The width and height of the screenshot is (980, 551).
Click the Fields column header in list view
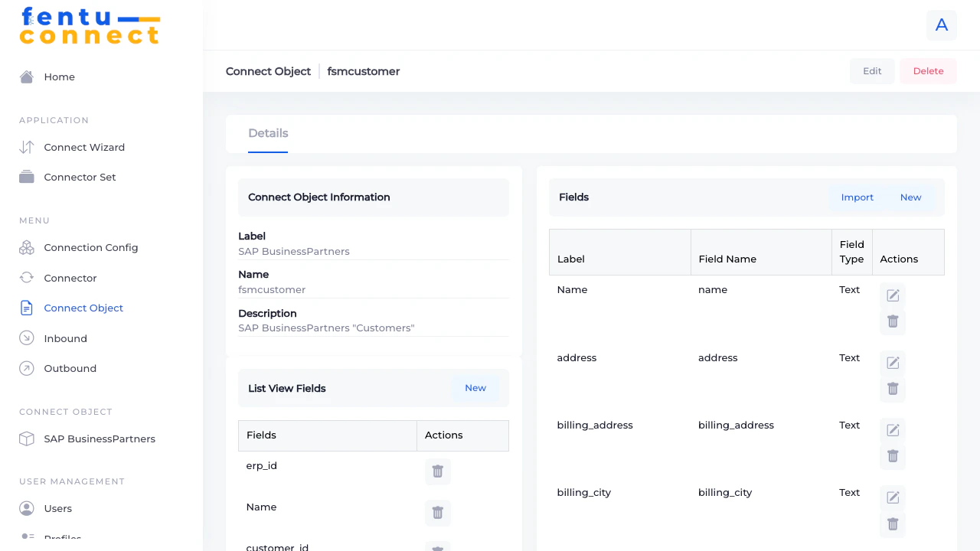328,435
